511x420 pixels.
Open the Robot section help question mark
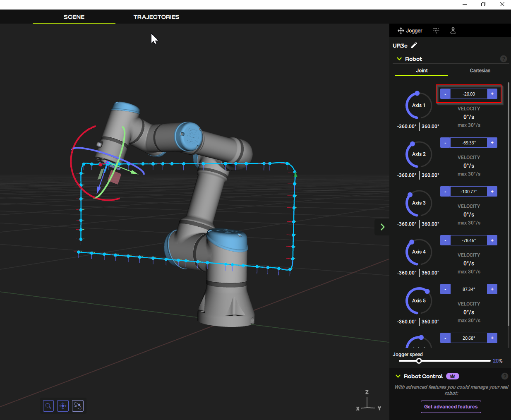pos(504,59)
